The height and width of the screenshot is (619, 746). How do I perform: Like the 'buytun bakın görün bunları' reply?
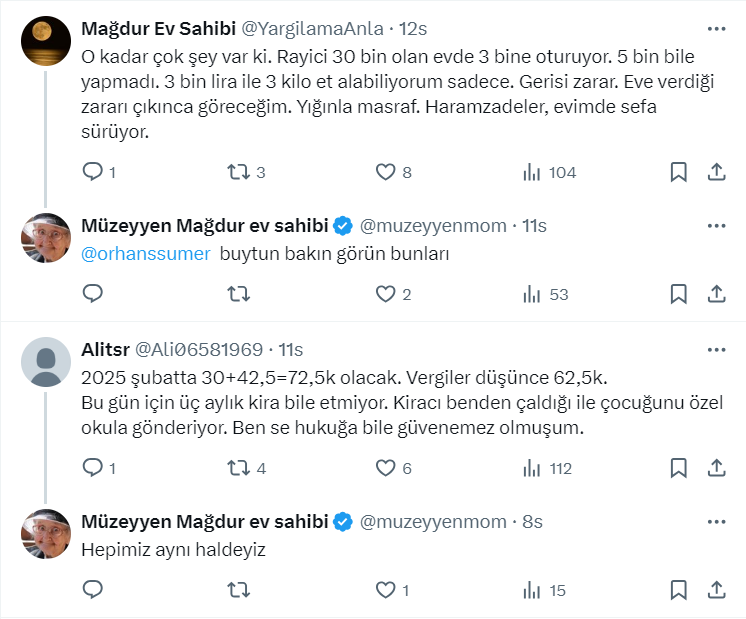coord(386,294)
